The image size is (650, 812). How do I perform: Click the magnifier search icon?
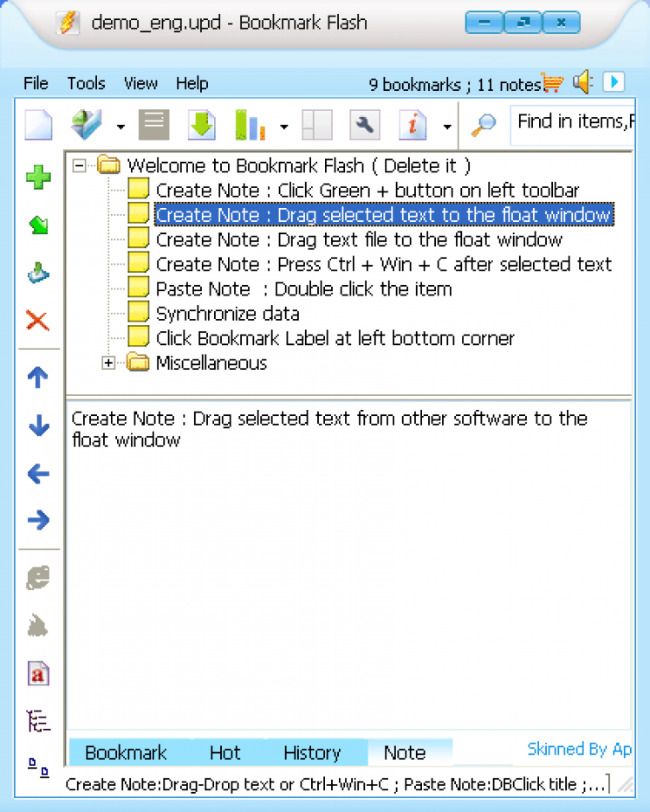[x=484, y=125]
